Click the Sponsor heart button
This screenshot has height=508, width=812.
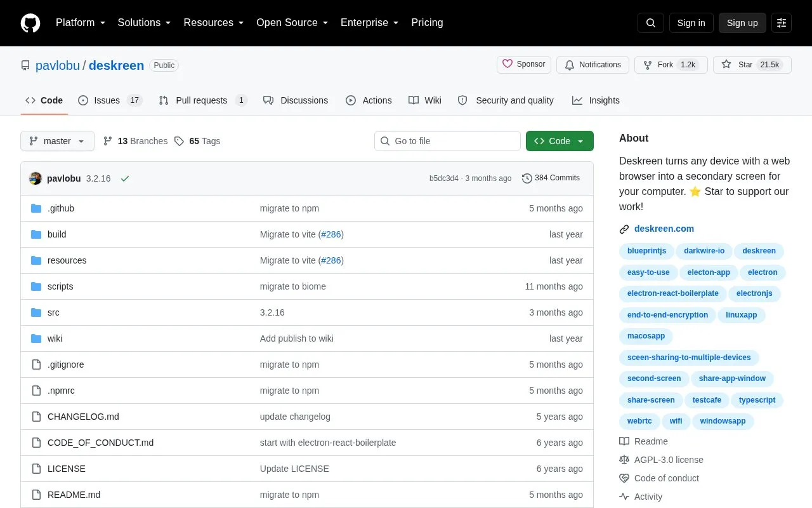click(524, 65)
